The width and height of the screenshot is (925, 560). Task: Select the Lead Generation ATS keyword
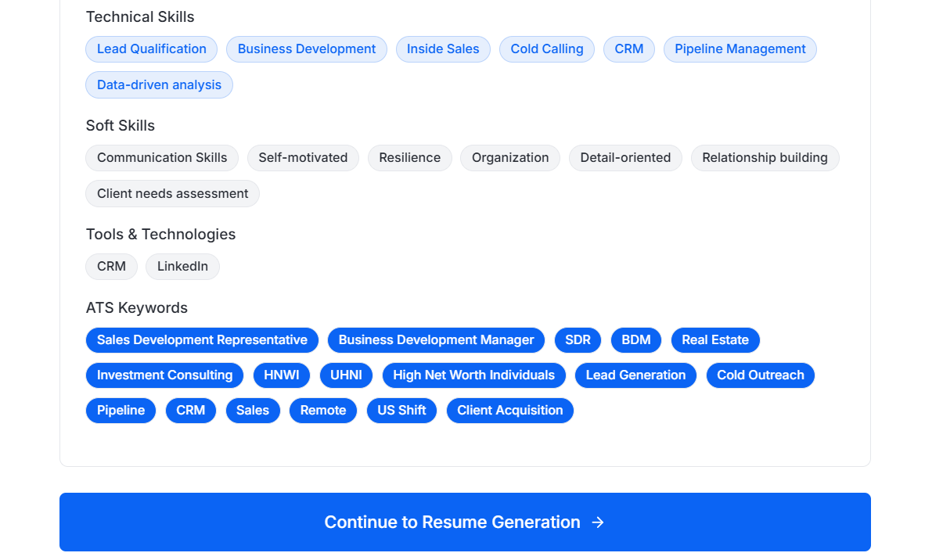click(635, 375)
